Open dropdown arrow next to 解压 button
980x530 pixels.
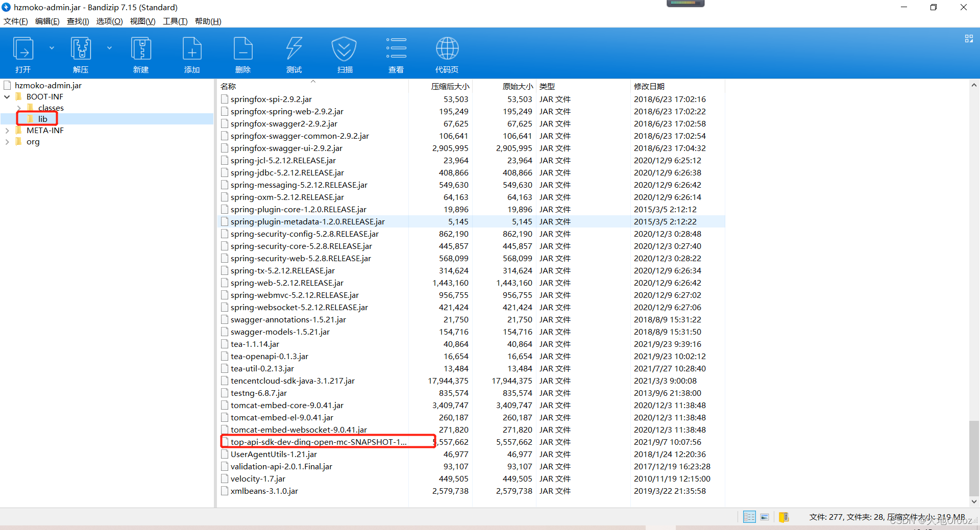tap(109, 47)
